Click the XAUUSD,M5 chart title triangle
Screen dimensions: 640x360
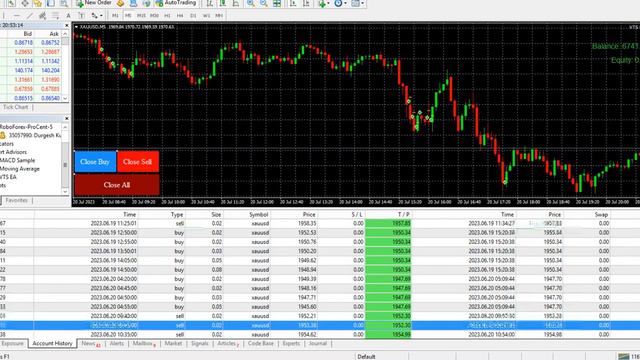76,27
